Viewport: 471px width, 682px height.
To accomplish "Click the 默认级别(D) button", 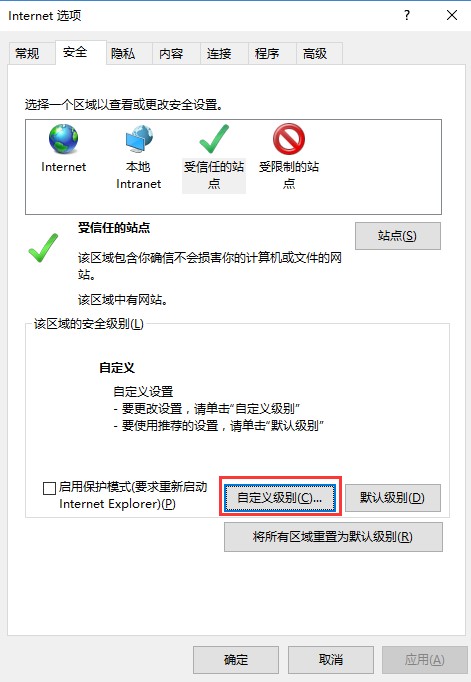I will point(393,498).
